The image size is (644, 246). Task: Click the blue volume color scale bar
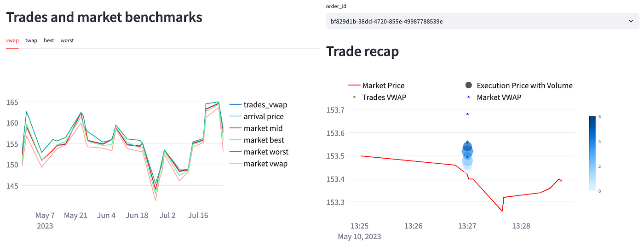592,154
